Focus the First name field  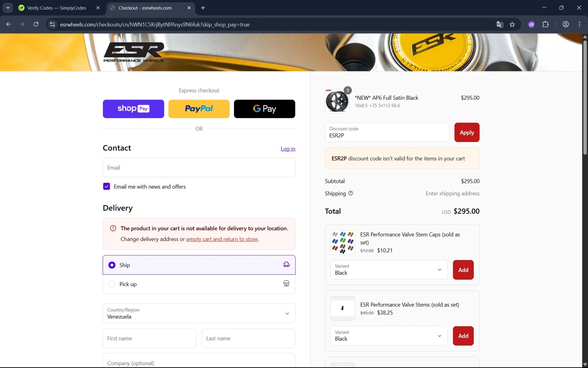tap(149, 338)
